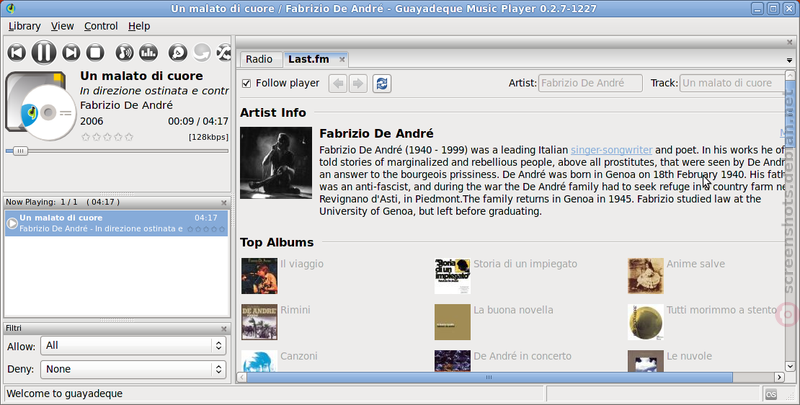Viewport: 800px width, 405px height.
Task: Click the year 2006 label
Action: coord(91,121)
